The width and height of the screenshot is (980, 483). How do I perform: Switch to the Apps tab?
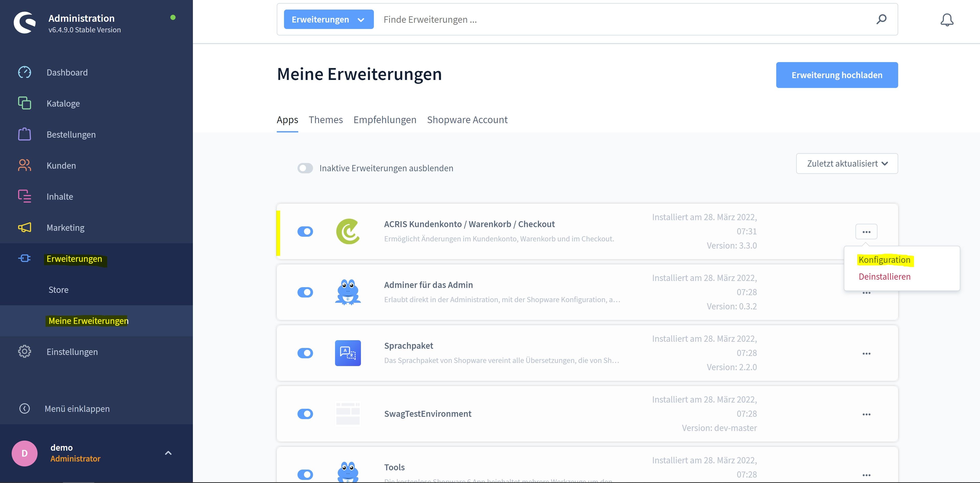coord(287,120)
